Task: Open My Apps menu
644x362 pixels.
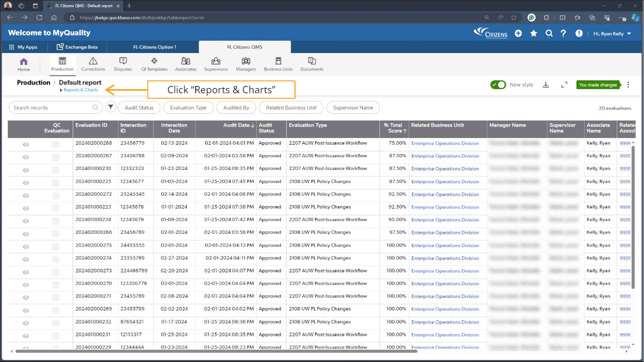Action: coord(23,47)
